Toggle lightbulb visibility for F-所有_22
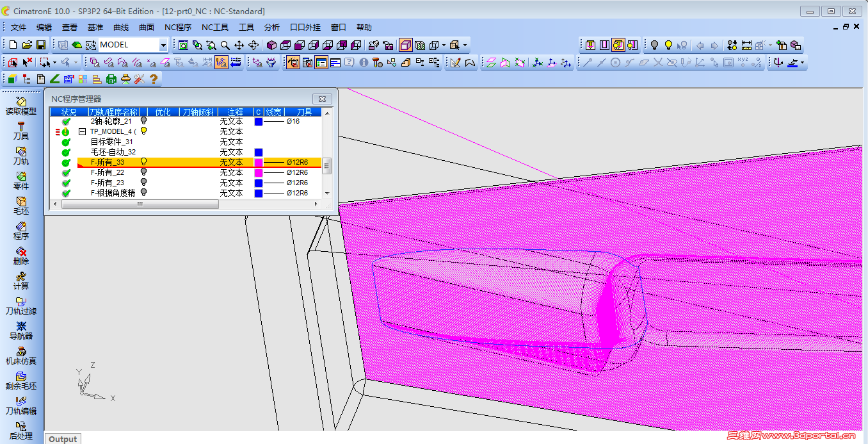The width and height of the screenshot is (868, 444). pyautogui.click(x=144, y=172)
